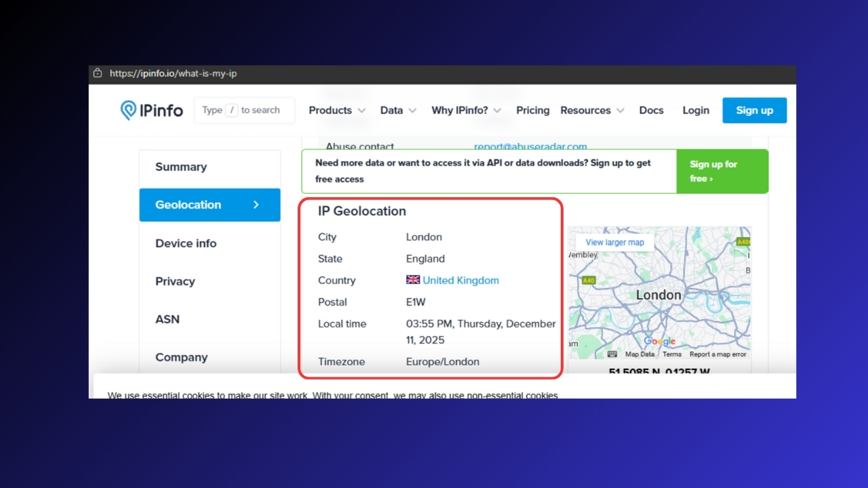Open the ASN sidebar section
This screenshot has width=868, height=488.
tap(210, 319)
